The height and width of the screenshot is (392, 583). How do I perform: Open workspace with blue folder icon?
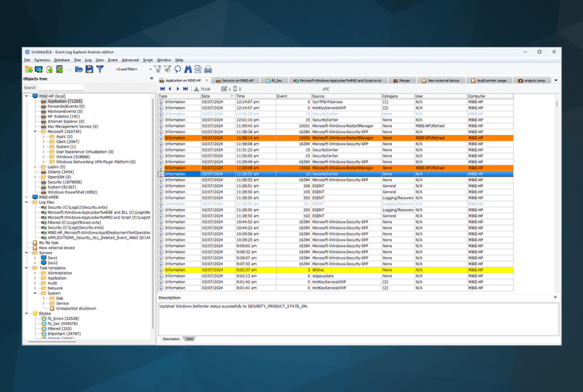pos(79,69)
